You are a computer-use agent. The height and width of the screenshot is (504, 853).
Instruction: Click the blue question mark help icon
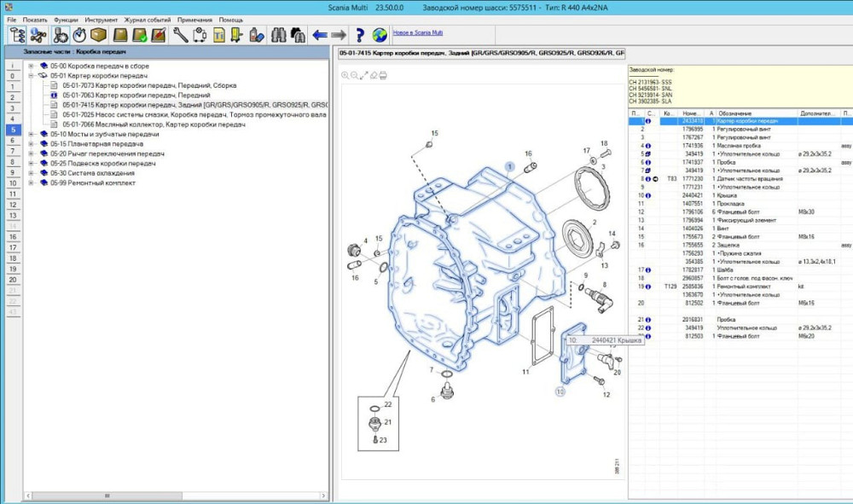click(x=359, y=35)
